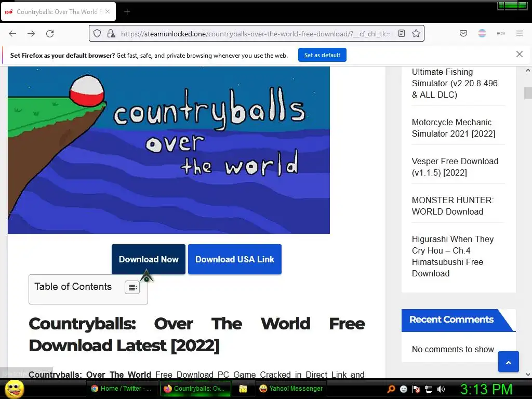Open the tracking protection shield icon
The image size is (532, 399).
tap(97, 34)
